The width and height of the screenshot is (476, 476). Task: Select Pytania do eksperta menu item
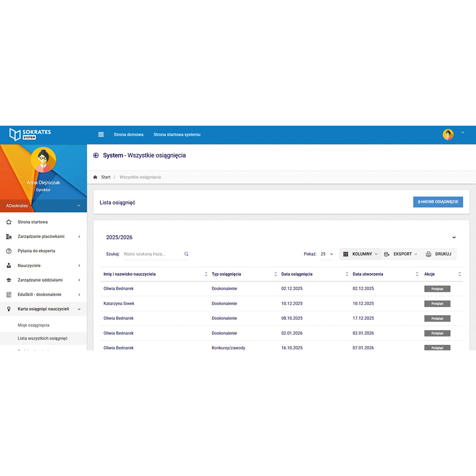tap(36, 251)
